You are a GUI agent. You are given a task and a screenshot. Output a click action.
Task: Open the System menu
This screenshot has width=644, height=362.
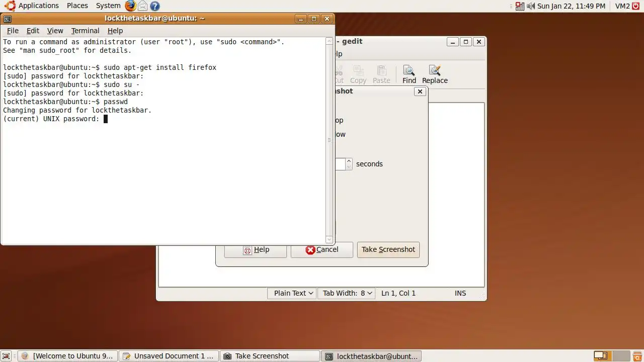pos(108,6)
